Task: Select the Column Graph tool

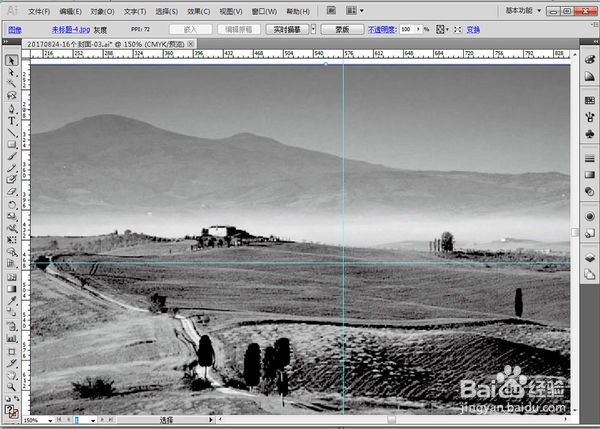Action: pos(11,338)
